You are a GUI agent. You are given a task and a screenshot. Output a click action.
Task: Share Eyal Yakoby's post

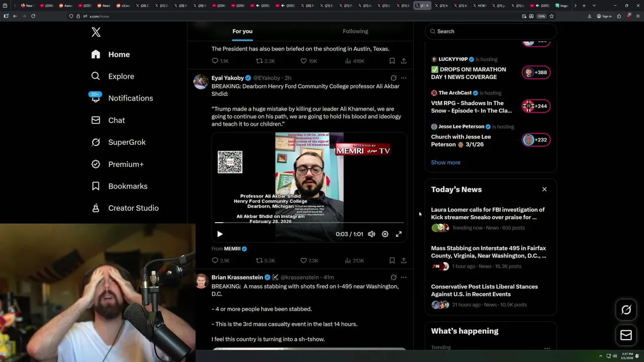point(404,260)
